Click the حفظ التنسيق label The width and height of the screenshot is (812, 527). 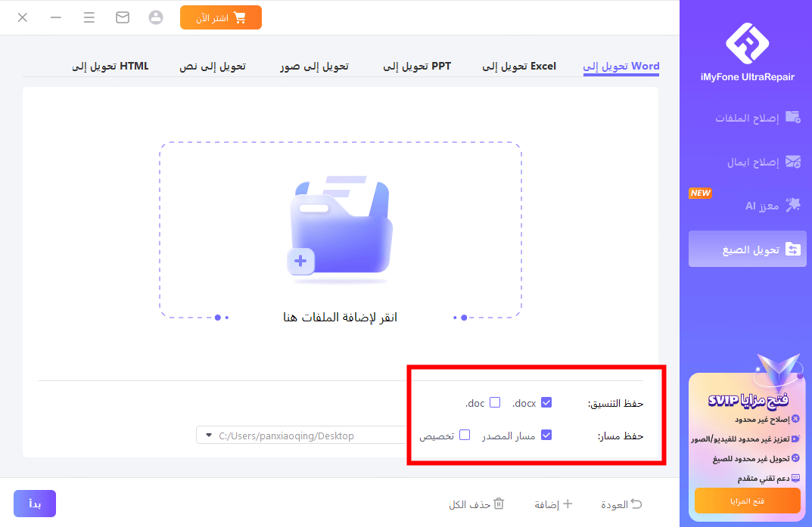coord(615,404)
